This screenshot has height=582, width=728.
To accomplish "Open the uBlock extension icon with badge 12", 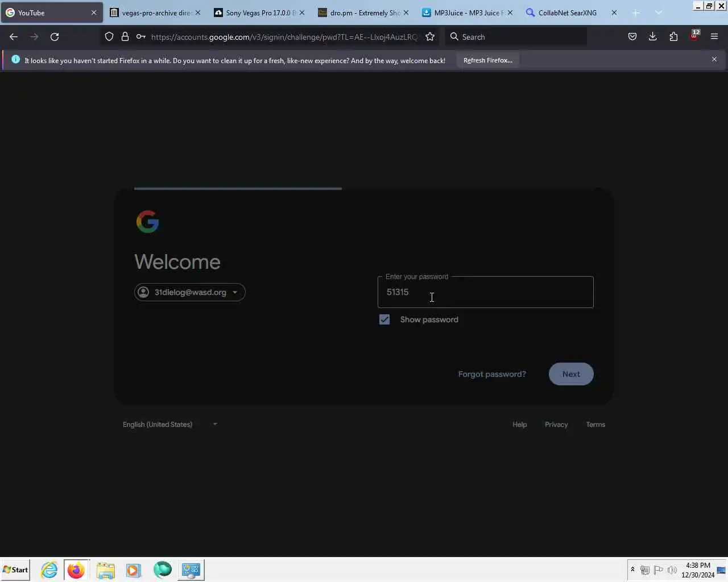I will 694,36.
